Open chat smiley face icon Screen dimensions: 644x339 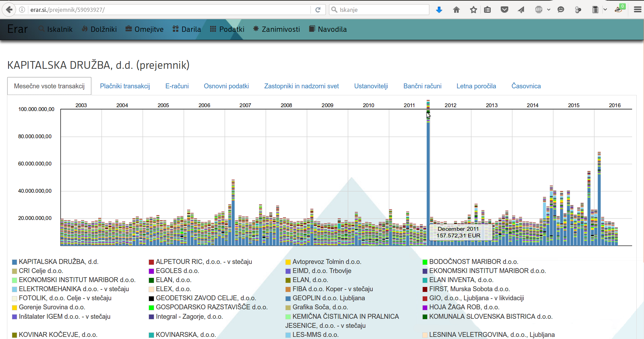(x=561, y=10)
